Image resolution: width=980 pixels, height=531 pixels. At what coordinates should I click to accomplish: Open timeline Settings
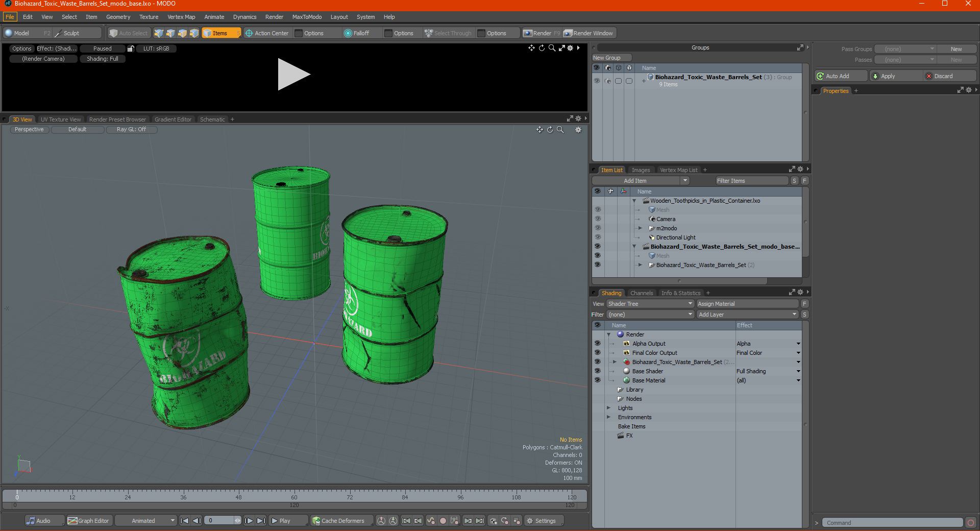[x=545, y=521]
